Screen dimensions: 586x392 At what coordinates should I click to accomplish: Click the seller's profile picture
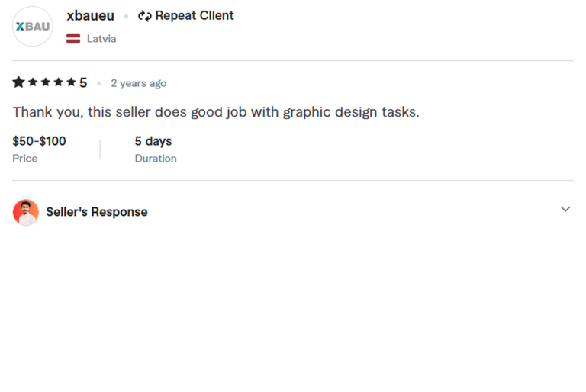point(26,212)
